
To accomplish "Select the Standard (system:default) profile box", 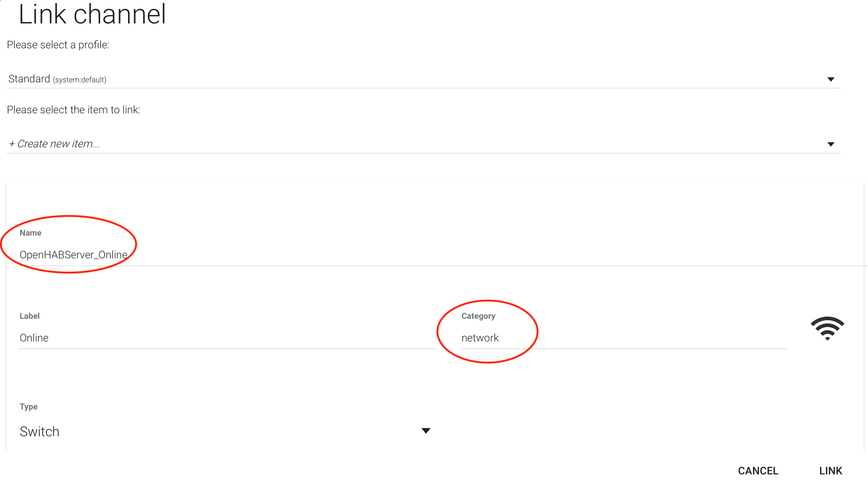I will pos(423,79).
